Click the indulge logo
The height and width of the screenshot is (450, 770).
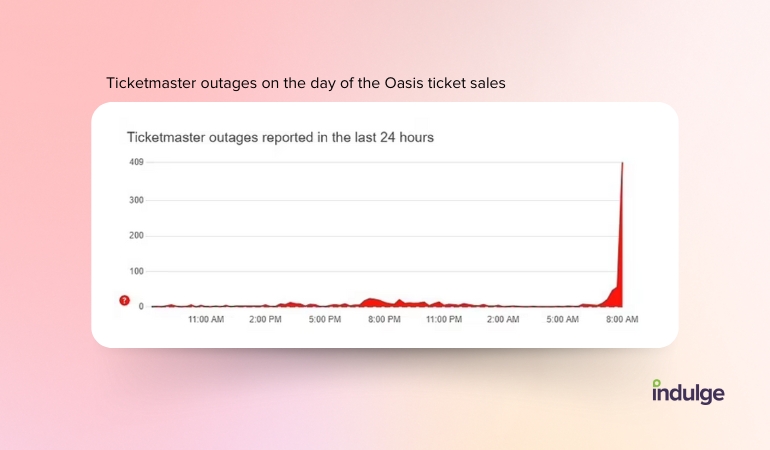(x=688, y=392)
